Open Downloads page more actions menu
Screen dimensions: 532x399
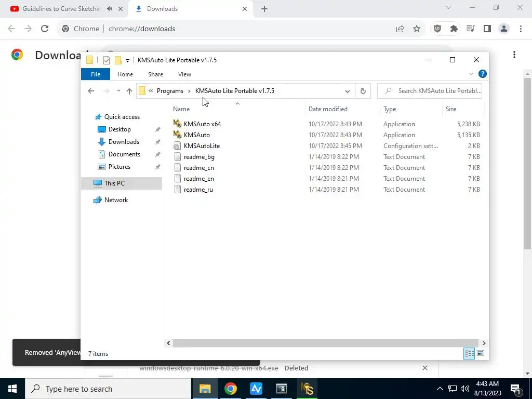coord(514,55)
